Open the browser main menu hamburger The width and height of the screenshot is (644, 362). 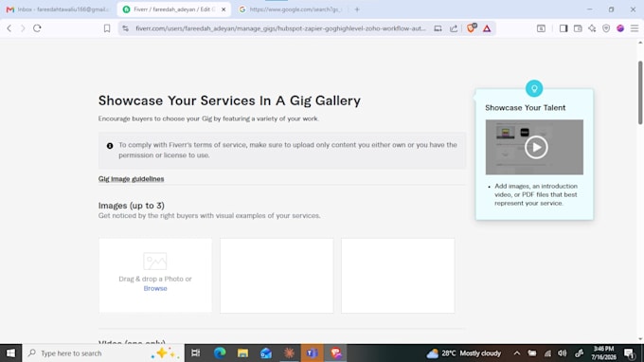point(635,28)
